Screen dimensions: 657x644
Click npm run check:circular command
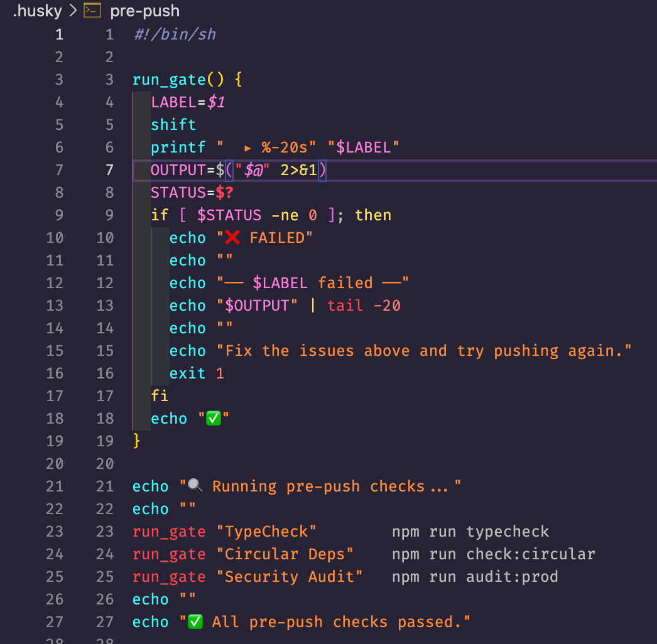click(x=494, y=554)
